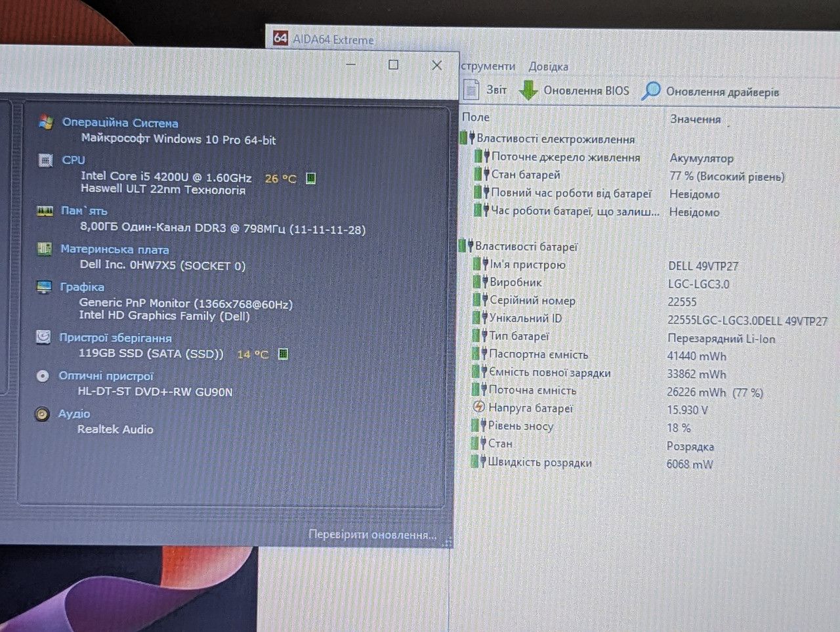Click the green CPU temperature indicator
Viewport: 840px width, 632px height.
coord(311,179)
